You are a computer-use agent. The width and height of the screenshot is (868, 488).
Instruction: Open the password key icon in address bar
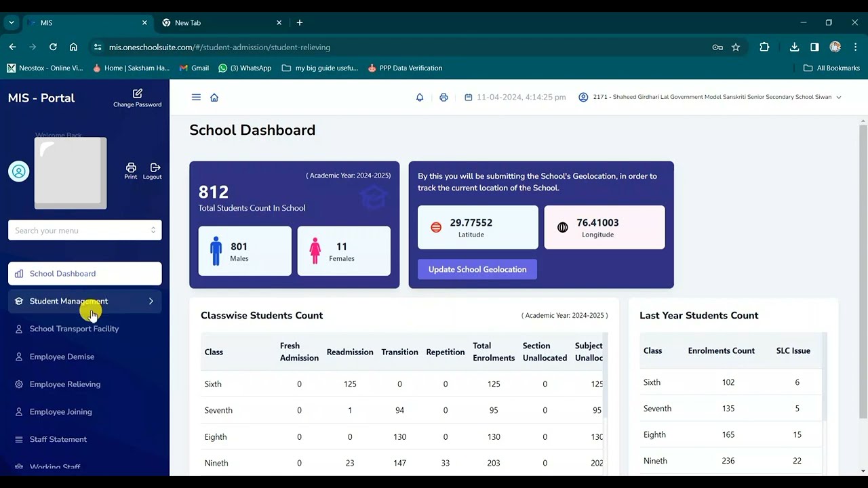click(x=717, y=47)
